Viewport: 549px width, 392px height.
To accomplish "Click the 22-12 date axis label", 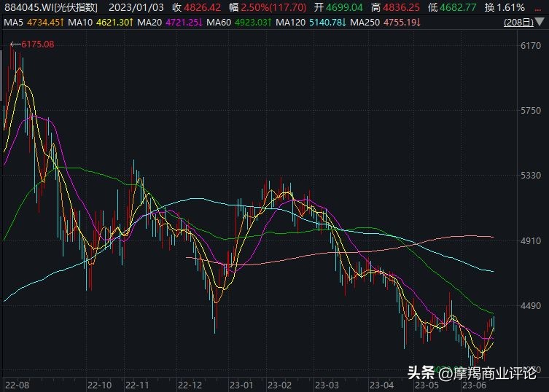I will (190, 385).
